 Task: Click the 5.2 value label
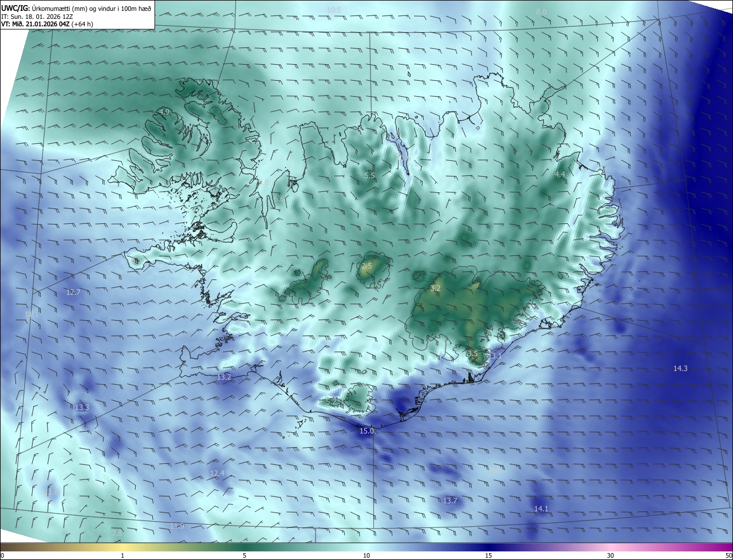point(332,402)
